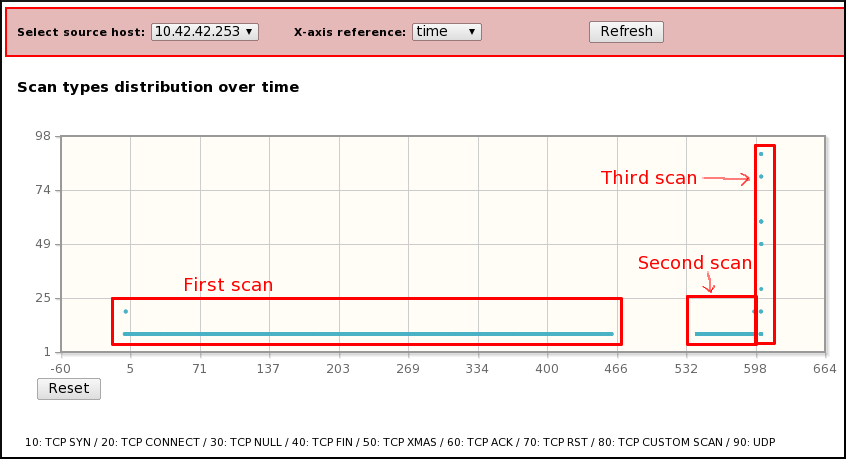
Task: Select the third scan point near value 80
Action: tap(761, 177)
